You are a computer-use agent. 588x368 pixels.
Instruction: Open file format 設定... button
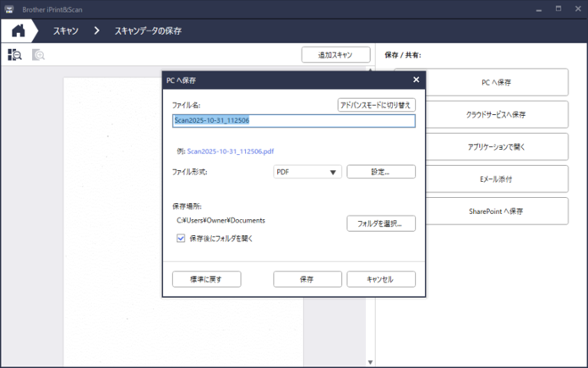pos(380,172)
